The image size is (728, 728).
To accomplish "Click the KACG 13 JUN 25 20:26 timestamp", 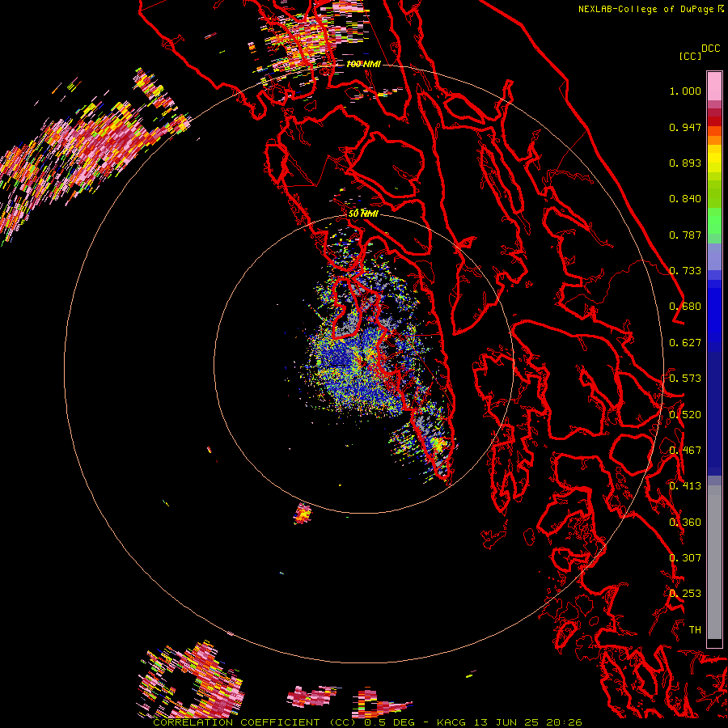I will [510, 722].
